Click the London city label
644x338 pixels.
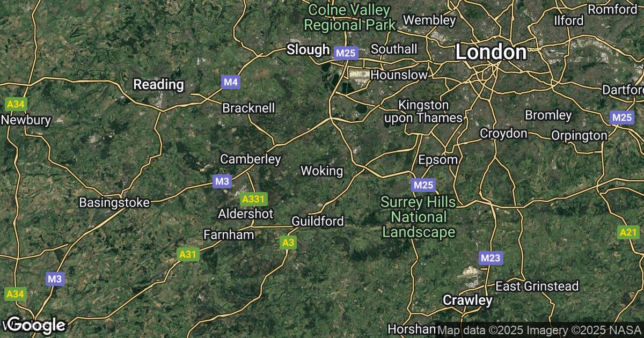click(x=491, y=52)
